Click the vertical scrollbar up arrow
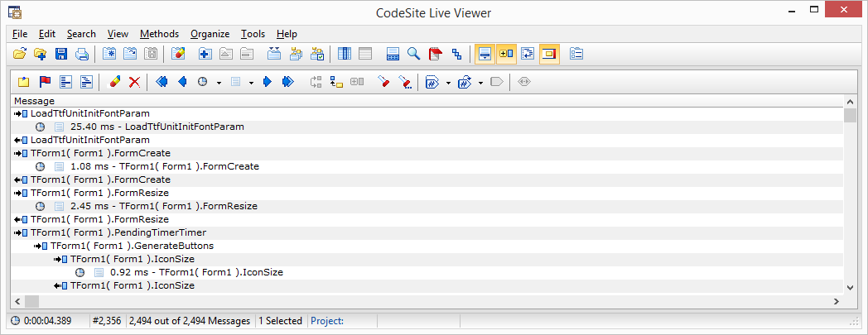The width and height of the screenshot is (868, 335). (850, 102)
